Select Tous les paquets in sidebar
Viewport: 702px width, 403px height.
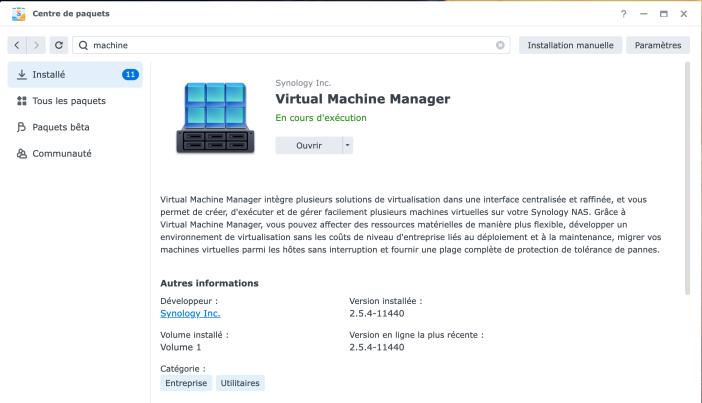coord(75,101)
